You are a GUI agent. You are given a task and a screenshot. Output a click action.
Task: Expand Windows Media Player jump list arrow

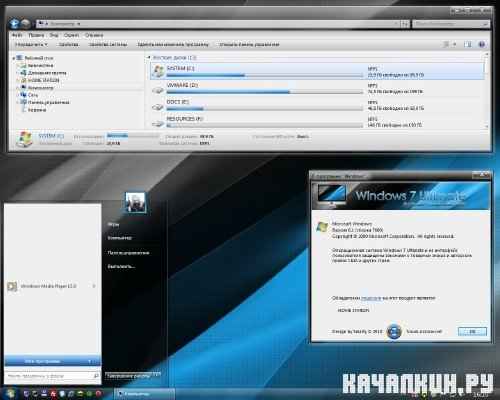[x=94, y=286]
